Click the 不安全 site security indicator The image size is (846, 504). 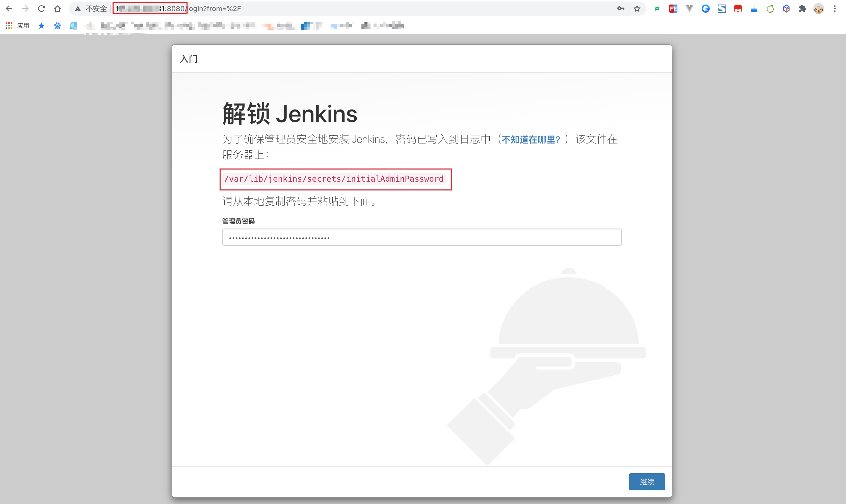tap(90, 9)
